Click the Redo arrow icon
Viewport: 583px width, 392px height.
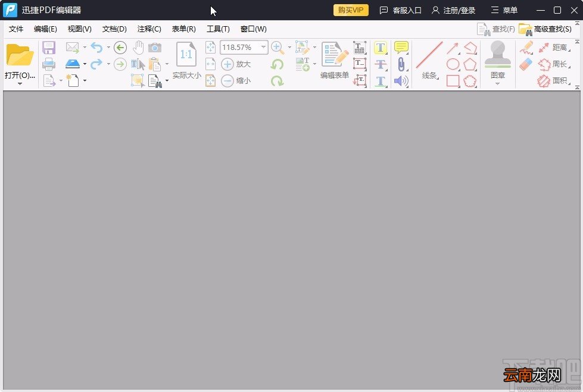point(96,64)
